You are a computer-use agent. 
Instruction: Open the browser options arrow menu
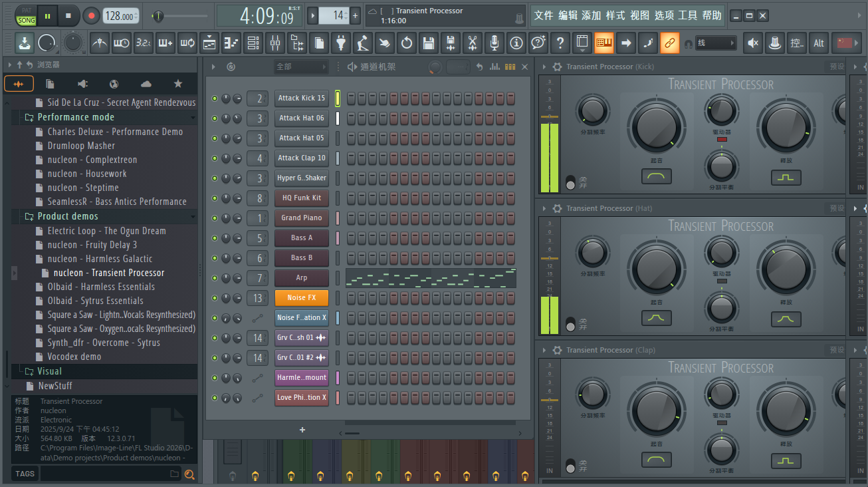(x=10, y=65)
